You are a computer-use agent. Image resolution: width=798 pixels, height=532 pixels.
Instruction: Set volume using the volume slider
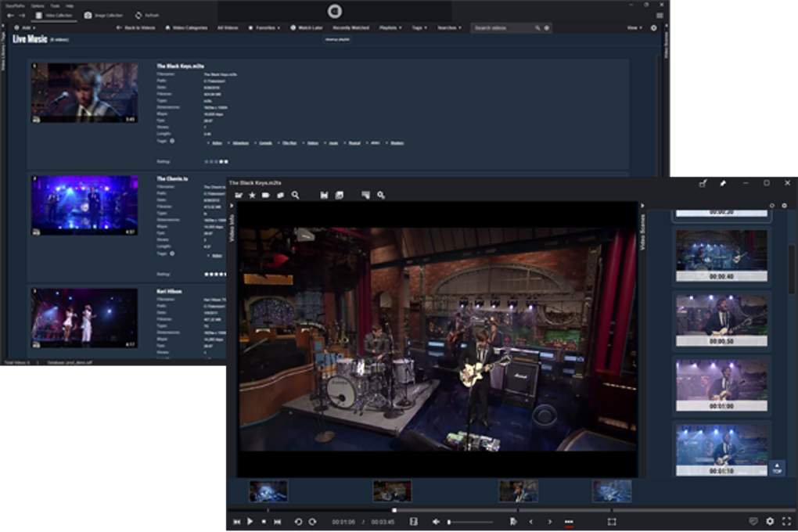pyautogui.click(x=470, y=522)
